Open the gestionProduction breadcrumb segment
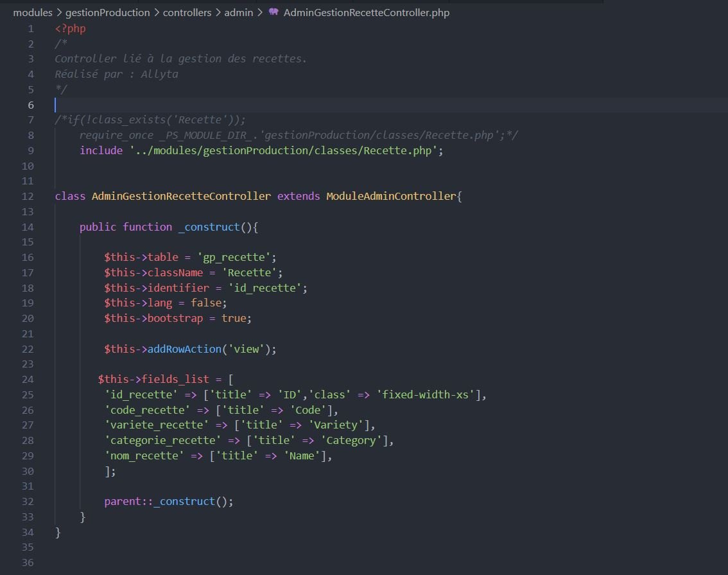728x575 pixels. coord(108,13)
